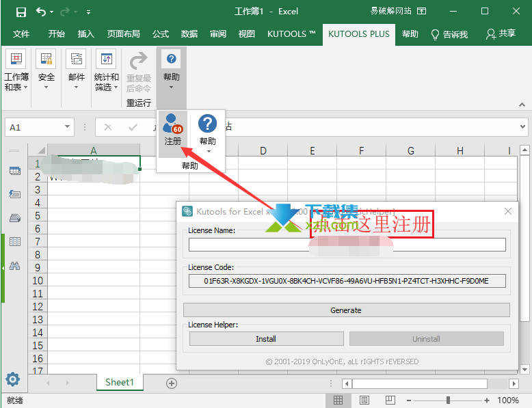Switch to Page Layout view icon
Screen dimensions: 532x408
click(364, 400)
